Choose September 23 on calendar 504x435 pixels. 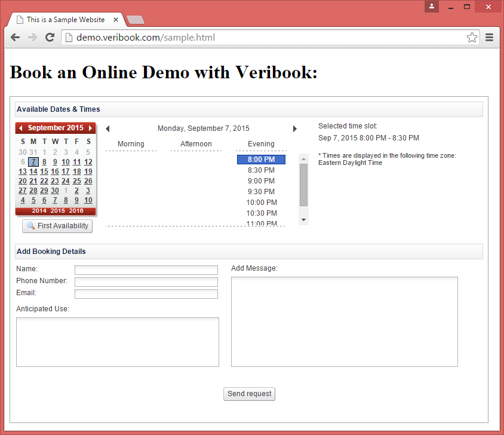[55, 181]
